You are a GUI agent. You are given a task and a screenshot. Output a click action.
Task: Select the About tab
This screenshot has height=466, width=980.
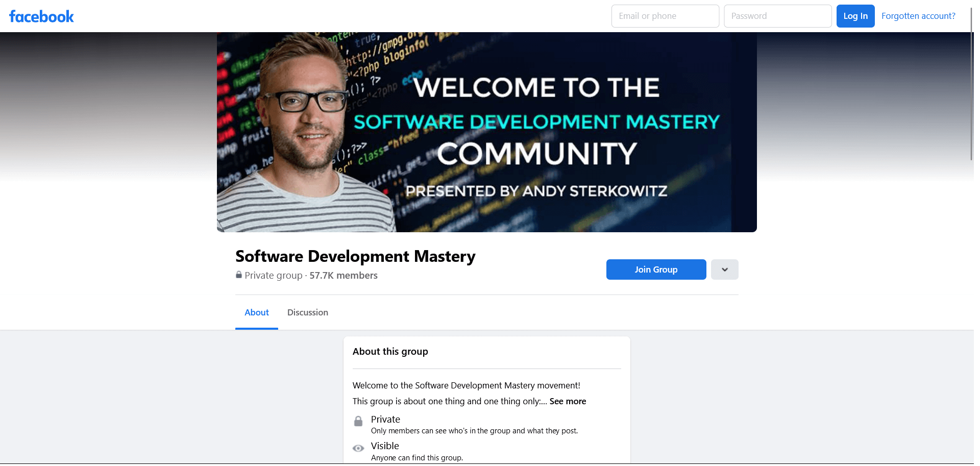[x=256, y=312]
